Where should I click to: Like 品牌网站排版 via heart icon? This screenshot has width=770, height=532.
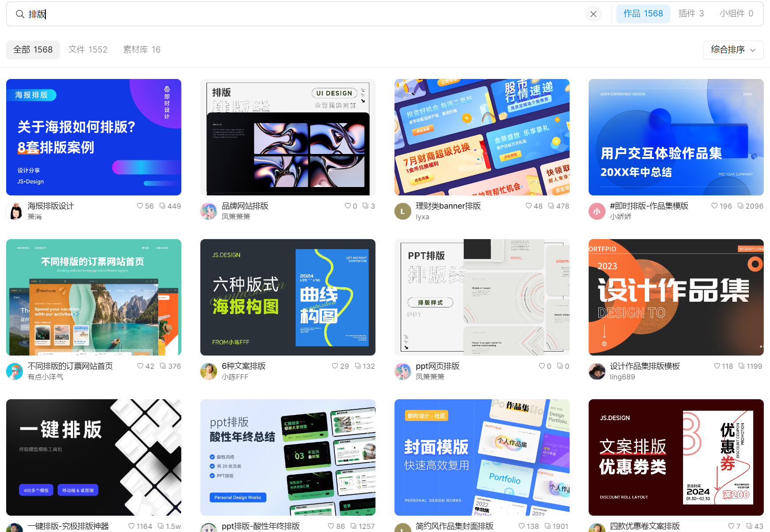(348, 206)
